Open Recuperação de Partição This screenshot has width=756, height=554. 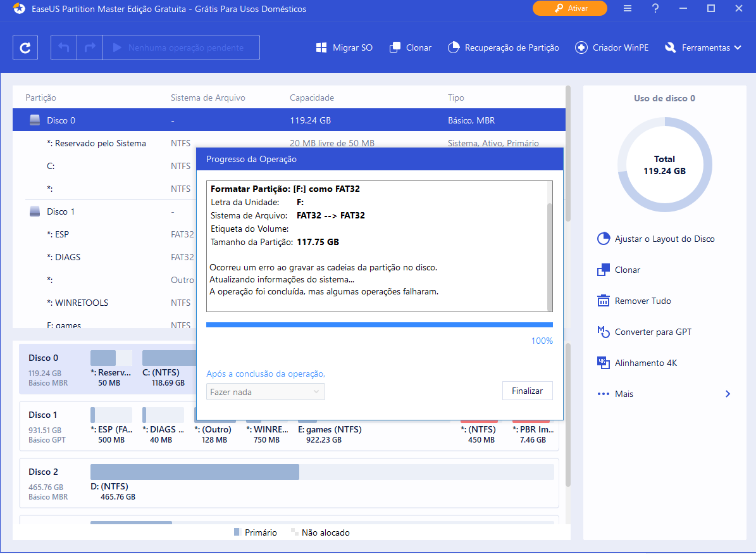[504, 47]
